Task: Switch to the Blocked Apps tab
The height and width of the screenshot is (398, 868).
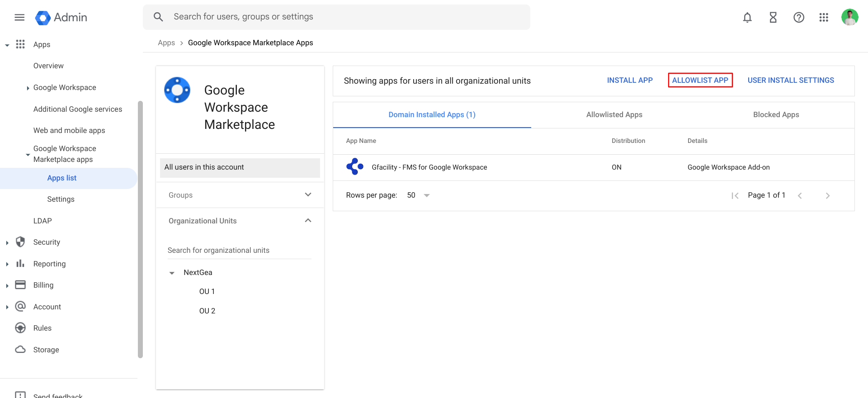Action: tap(776, 115)
